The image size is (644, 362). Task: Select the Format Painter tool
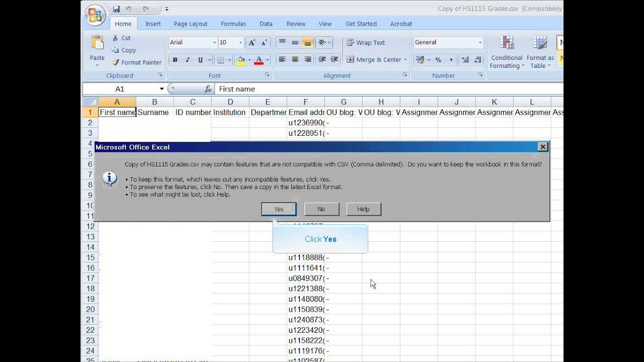coord(137,62)
